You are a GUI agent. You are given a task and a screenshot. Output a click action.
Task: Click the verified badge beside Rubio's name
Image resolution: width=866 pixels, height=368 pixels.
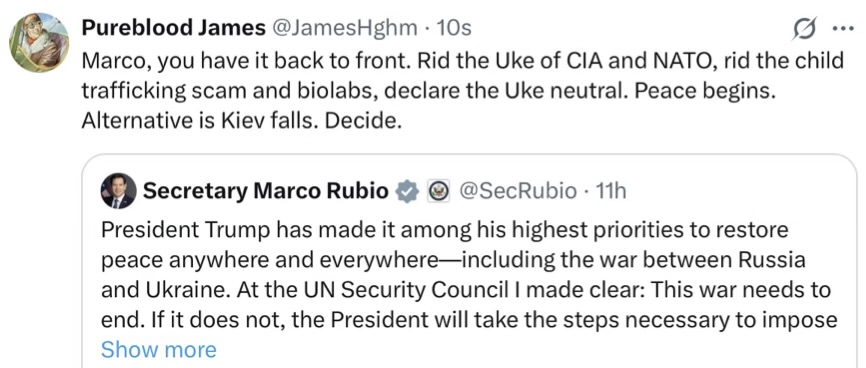pos(407,191)
